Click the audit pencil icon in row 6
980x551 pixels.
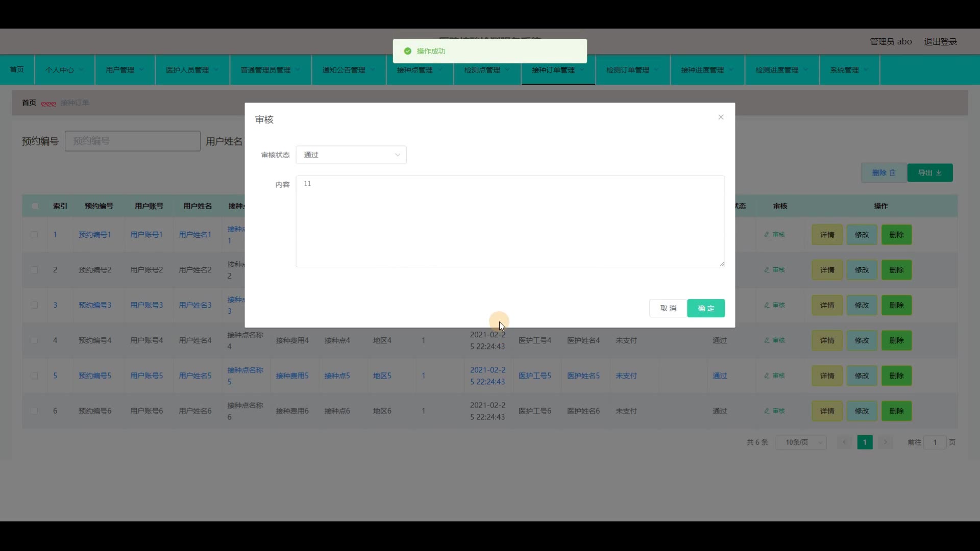[x=767, y=411]
